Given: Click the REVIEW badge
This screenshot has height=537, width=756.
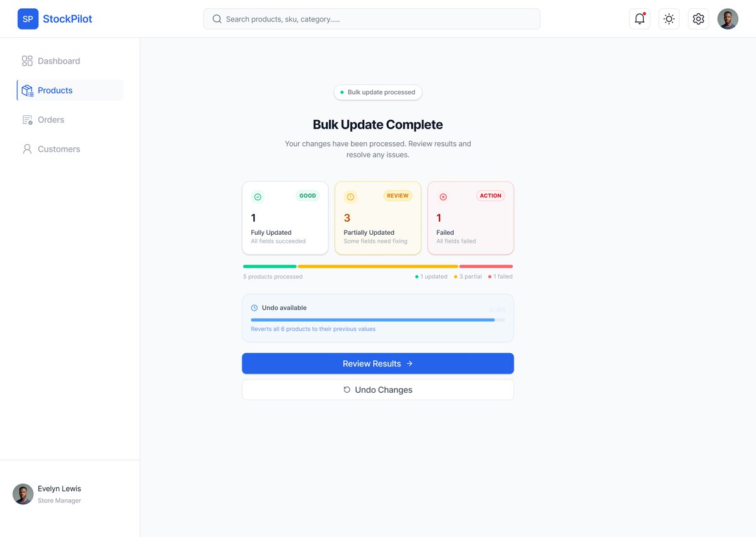Looking at the screenshot, I should point(398,196).
